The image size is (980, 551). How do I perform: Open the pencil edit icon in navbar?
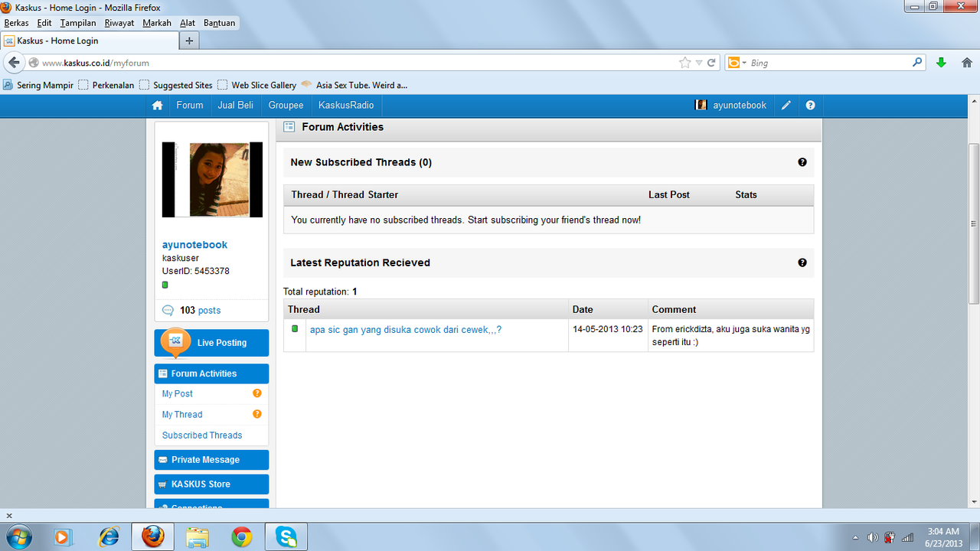coord(786,106)
